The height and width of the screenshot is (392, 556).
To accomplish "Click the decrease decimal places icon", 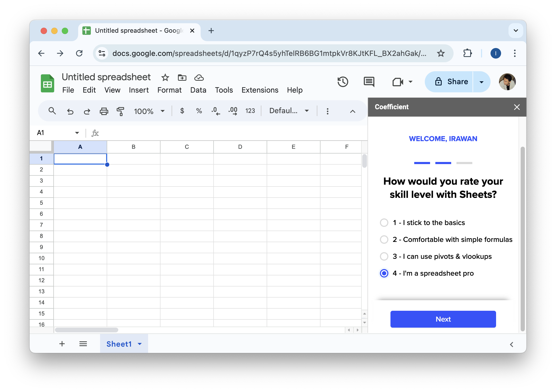I will (215, 111).
